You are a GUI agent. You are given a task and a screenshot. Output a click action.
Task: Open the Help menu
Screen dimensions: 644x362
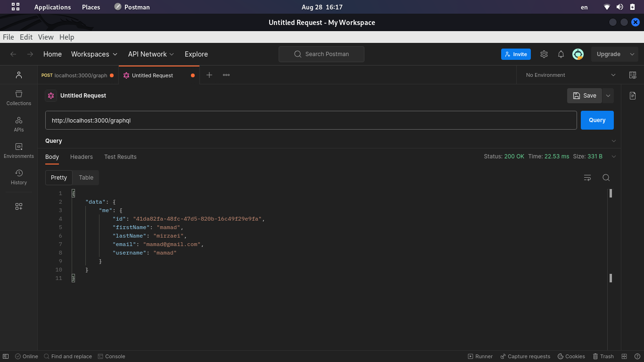(66, 37)
